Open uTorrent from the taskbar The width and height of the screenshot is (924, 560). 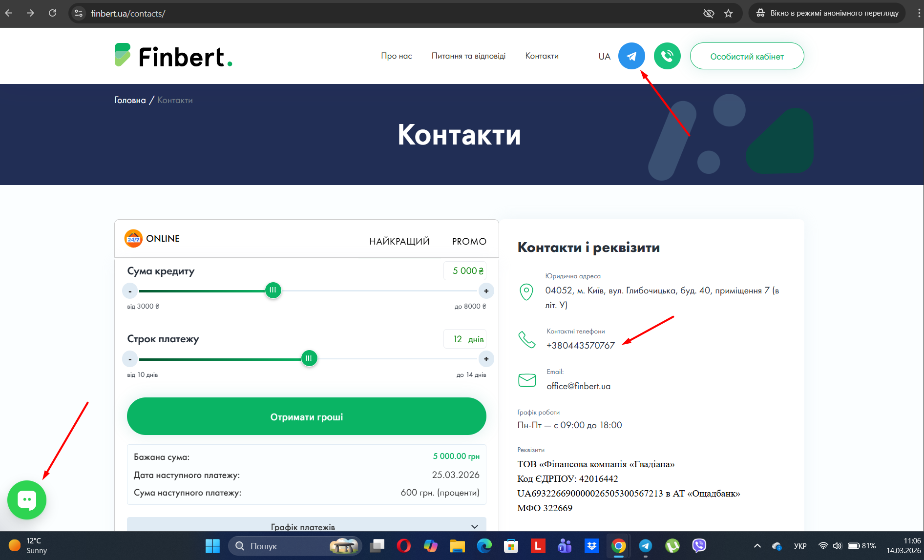click(672, 546)
